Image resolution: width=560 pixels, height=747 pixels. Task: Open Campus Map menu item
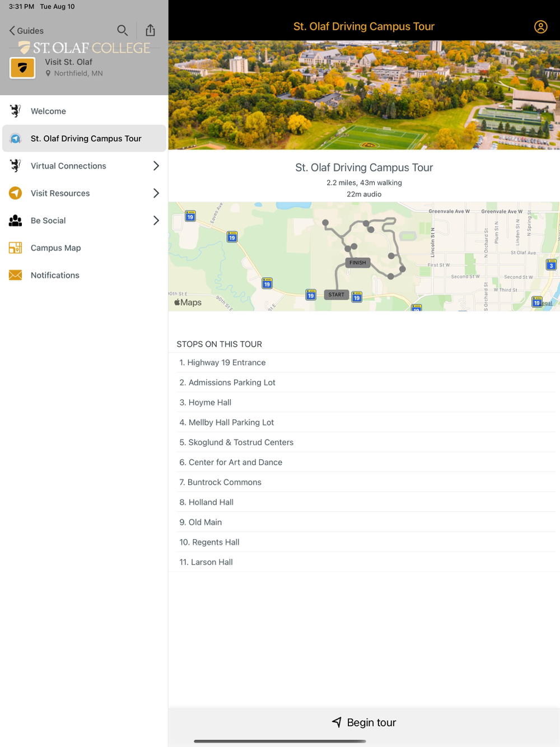[x=84, y=248]
